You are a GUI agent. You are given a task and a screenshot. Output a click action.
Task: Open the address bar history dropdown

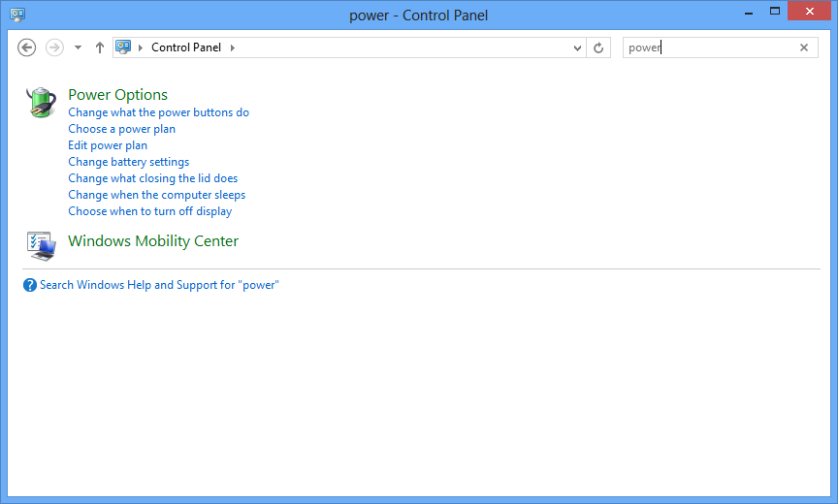pos(577,47)
